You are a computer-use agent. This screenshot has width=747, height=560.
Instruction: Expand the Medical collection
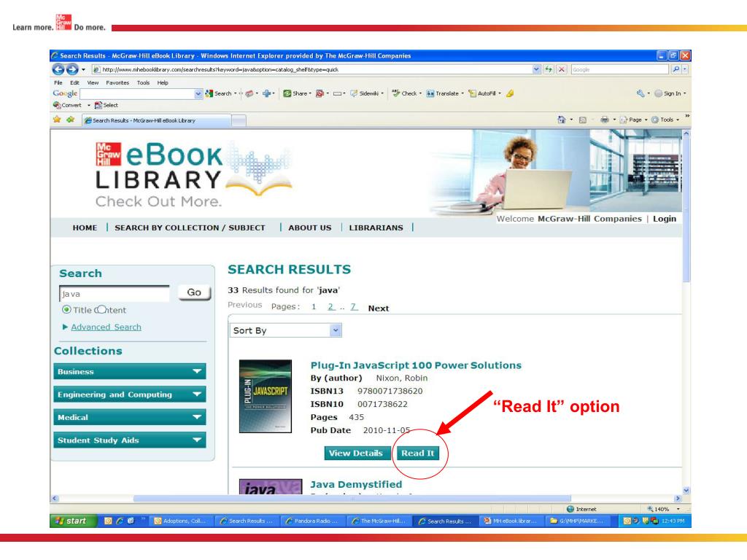pos(130,417)
